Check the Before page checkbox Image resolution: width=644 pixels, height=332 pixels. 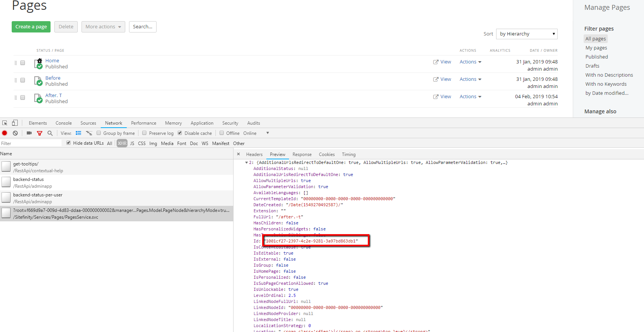[23, 80]
